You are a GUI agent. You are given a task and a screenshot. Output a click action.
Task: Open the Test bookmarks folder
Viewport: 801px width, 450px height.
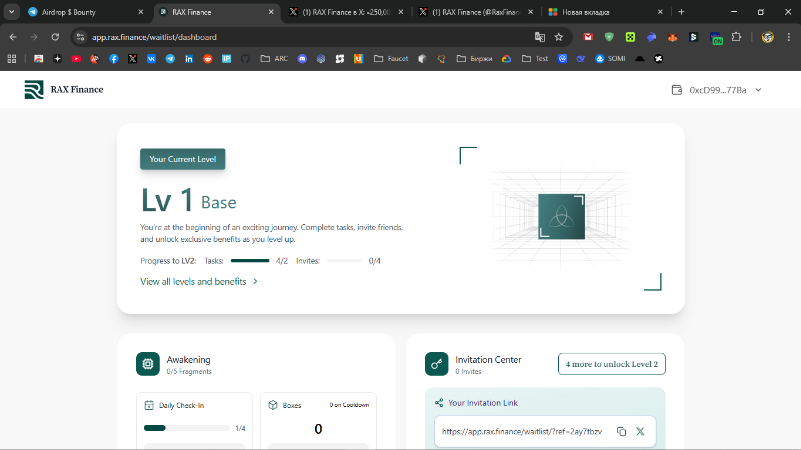[535, 59]
